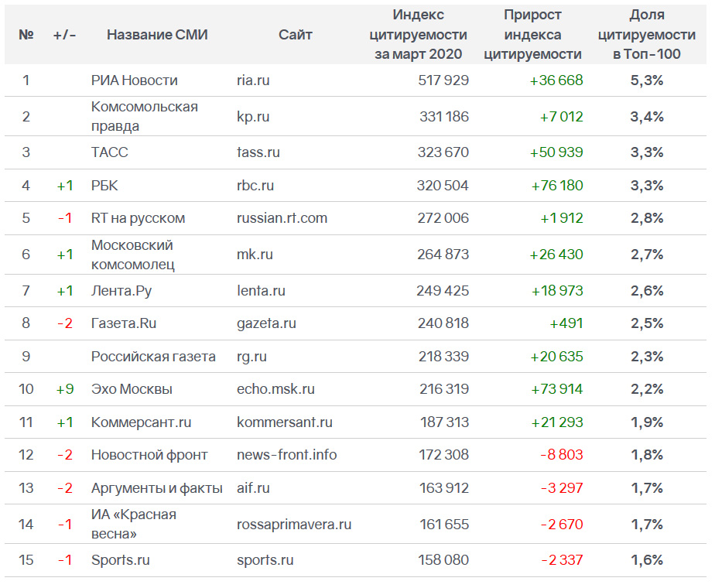715x588 pixels.
Task: Select 'Московский комсомолец' media name
Action: 132,255
